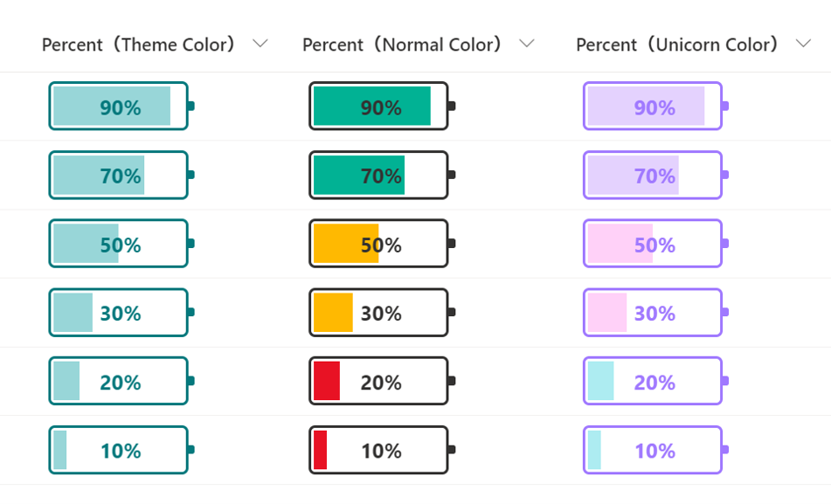Click the teal 30% Theme Color battery

point(121,312)
